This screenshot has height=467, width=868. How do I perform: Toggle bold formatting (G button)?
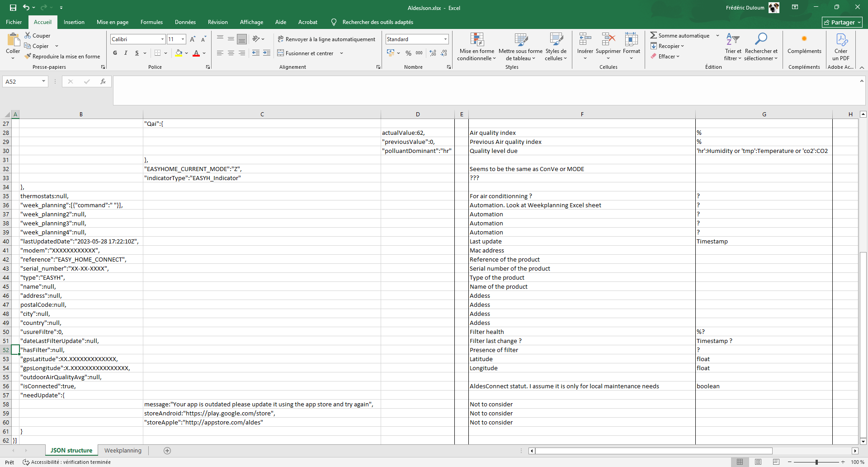115,53
